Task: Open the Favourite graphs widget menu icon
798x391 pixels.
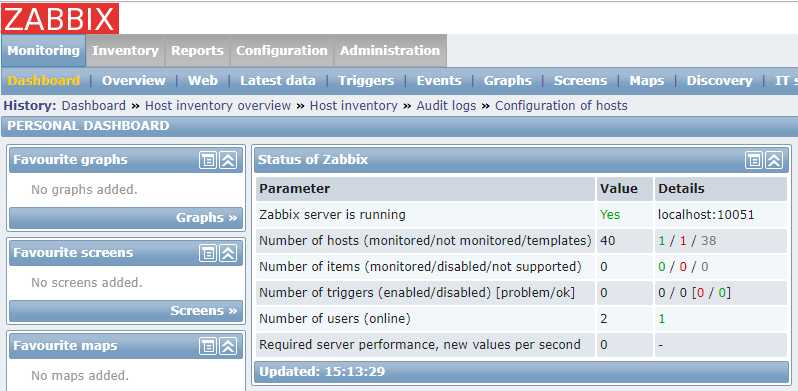Action: tap(207, 160)
